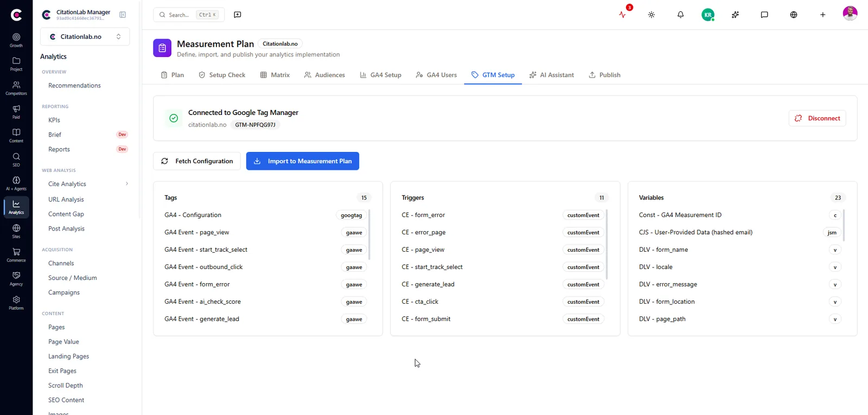Open the activity pulse alerts icon
Screen dimensions: 868x415
tap(622, 15)
